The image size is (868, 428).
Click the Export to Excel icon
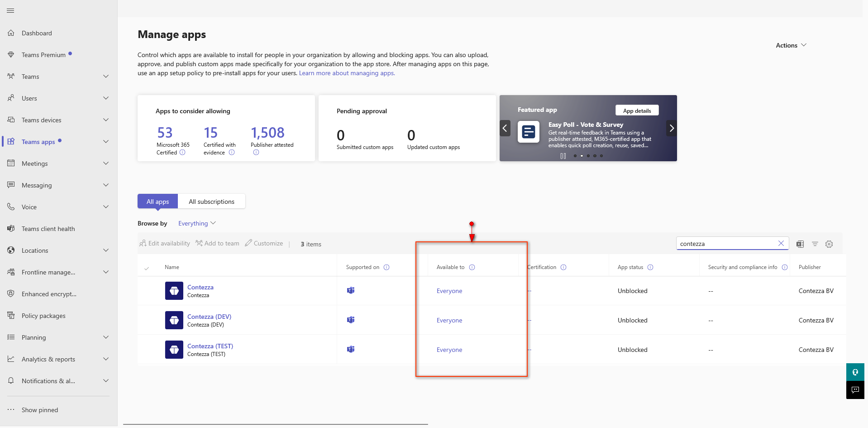click(x=800, y=244)
